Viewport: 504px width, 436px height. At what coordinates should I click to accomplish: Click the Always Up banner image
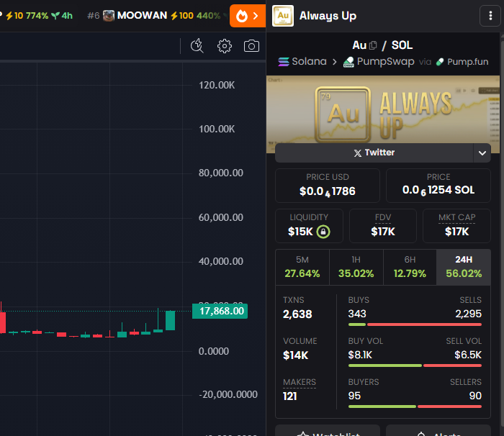pyautogui.click(x=383, y=114)
